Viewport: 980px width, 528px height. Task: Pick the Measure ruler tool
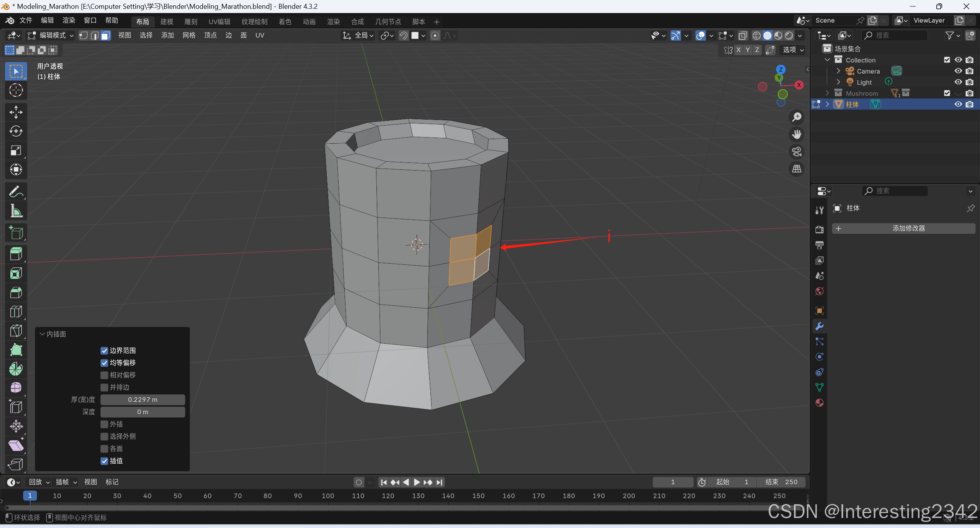(x=16, y=211)
